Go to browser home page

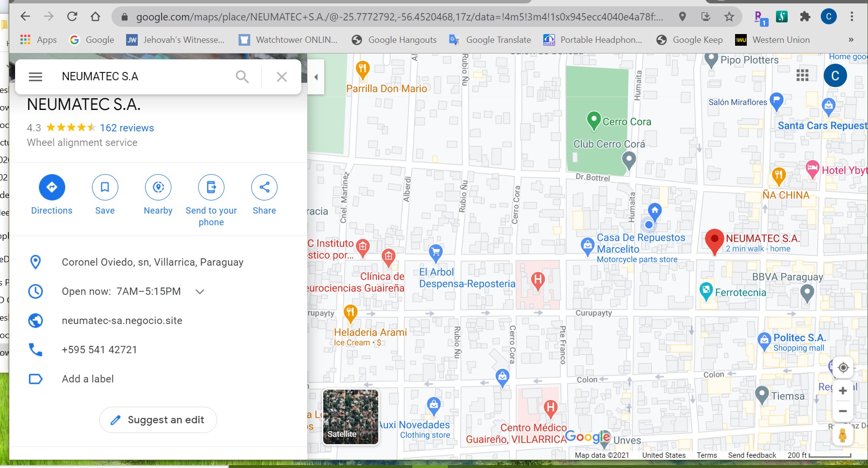click(x=95, y=17)
